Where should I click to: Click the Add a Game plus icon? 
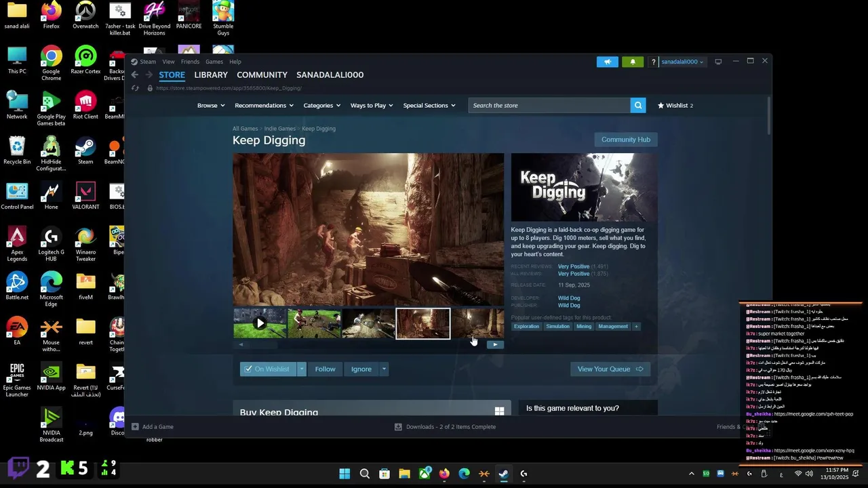click(135, 426)
